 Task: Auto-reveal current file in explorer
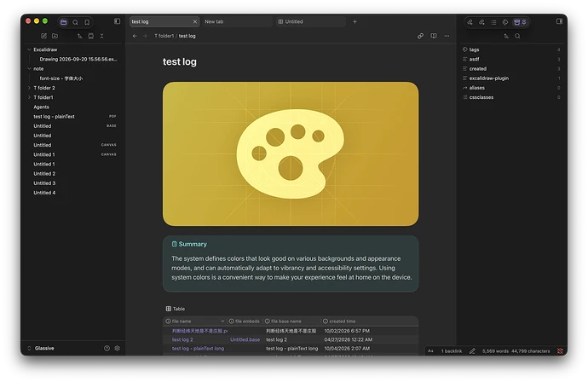90,36
